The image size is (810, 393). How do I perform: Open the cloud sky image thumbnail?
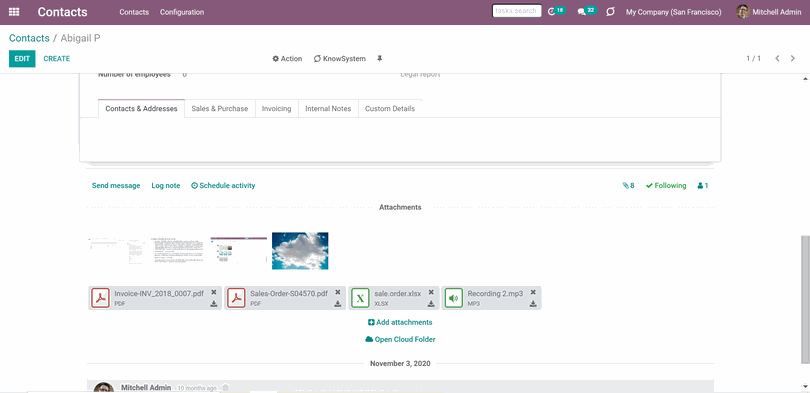pos(300,251)
